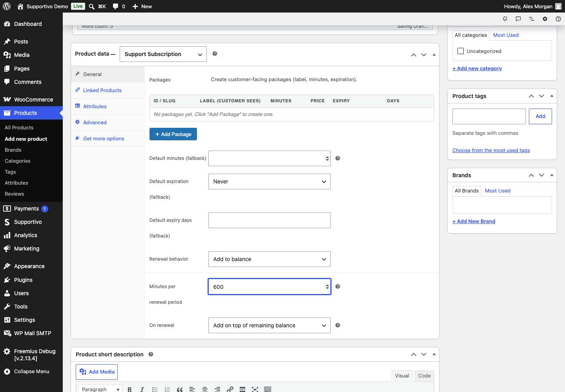The image size is (565, 392).
Task: Open the On renewal dropdown
Action: click(x=269, y=325)
